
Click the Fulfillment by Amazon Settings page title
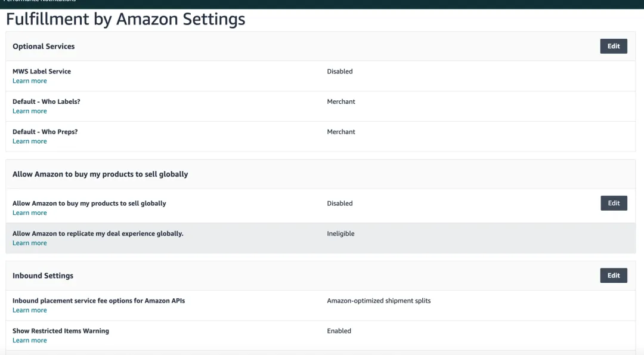coord(125,19)
